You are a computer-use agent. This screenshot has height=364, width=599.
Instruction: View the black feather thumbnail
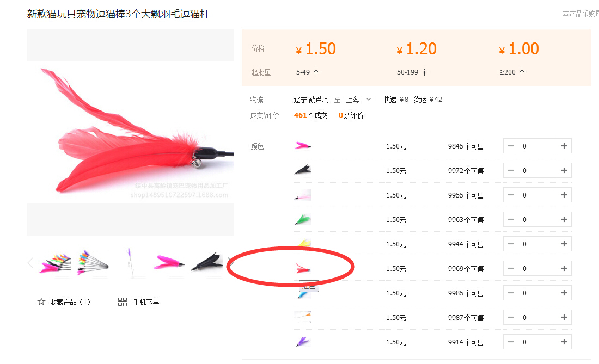[x=207, y=263]
